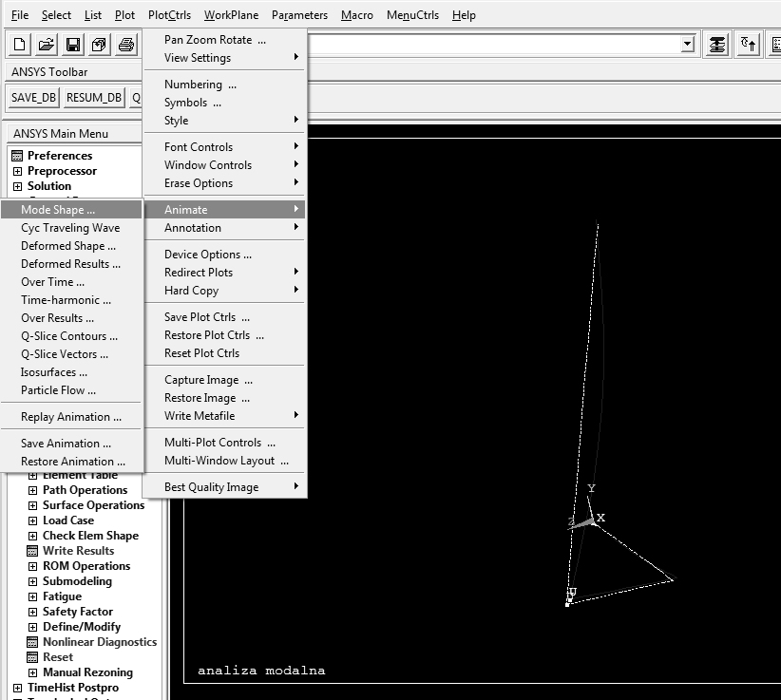Click the SAVE_DB button
This screenshot has width=781, height=700.
(x=34, y=98)
